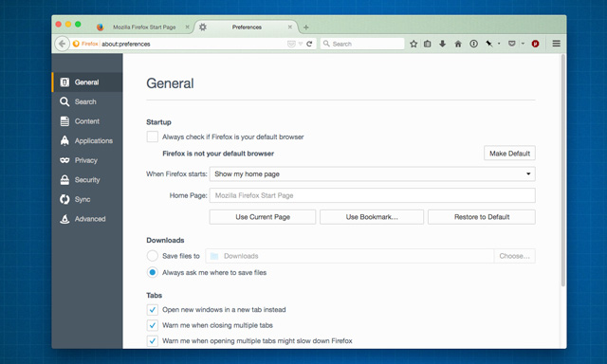This screenshot has width=607, height=364.
Task: Open the General preferences category
Action: [x=87, y=82]
